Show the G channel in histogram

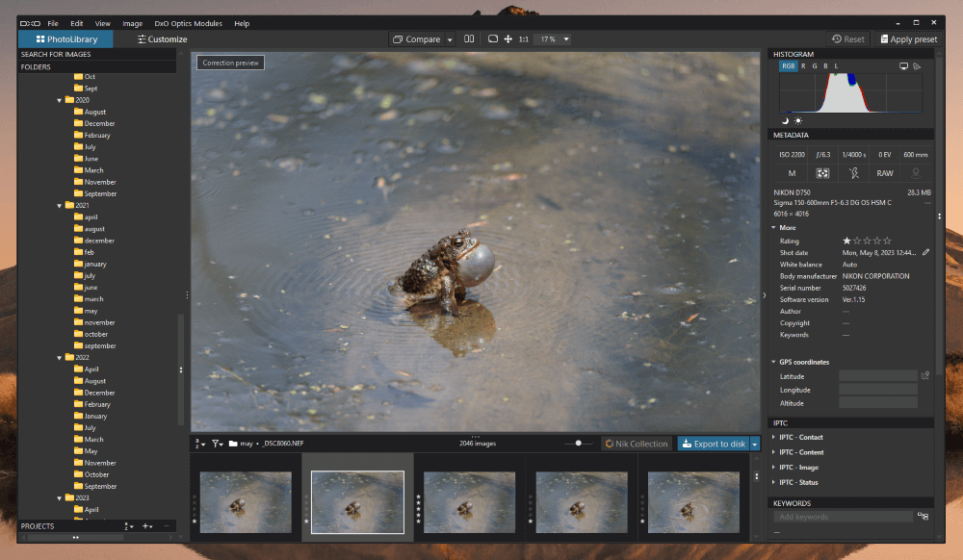point(815,66)
